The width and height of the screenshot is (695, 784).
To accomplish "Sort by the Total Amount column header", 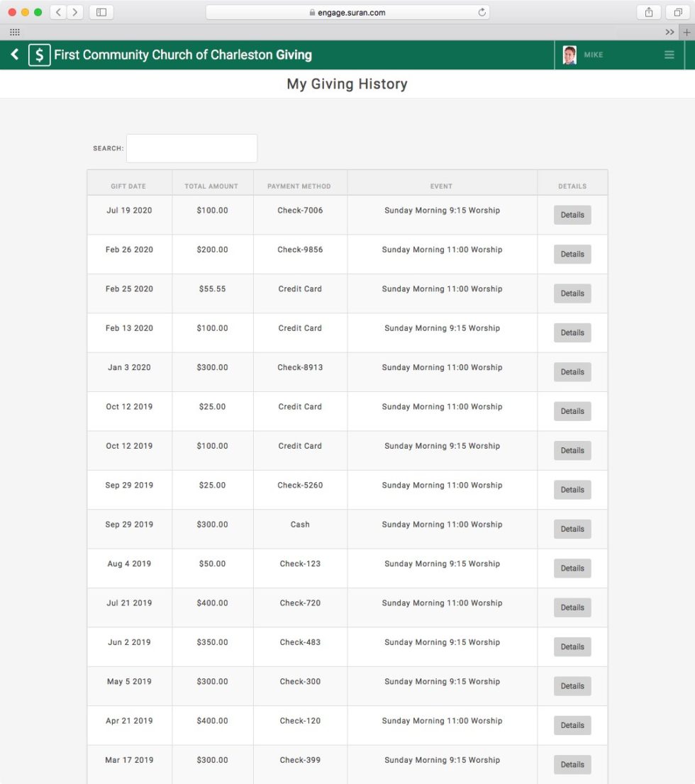I will pos(211,186).
